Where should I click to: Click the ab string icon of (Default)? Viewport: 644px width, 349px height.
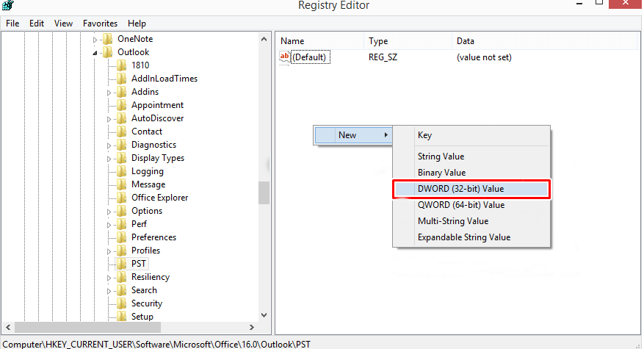coord(284,57)
